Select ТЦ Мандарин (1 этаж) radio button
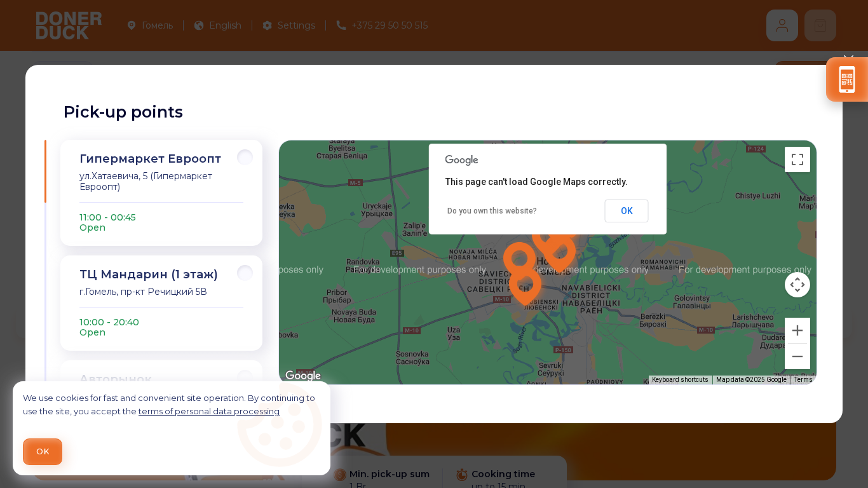 click(245, 273)
